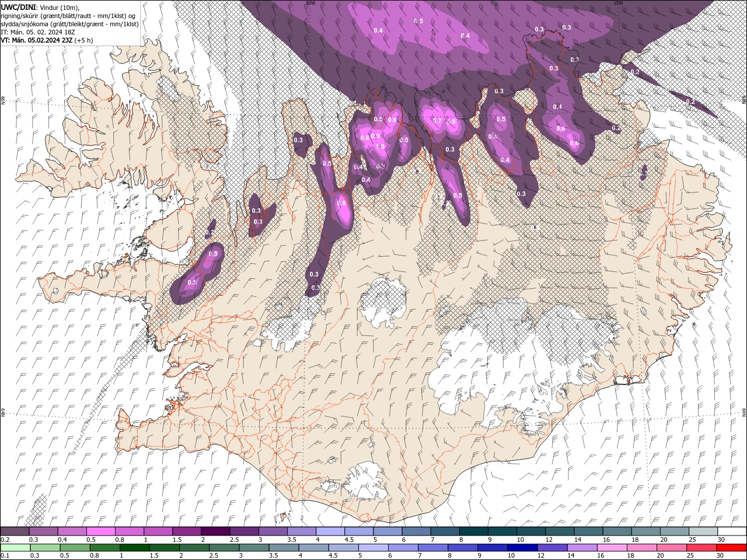Pick the darkest purple swatch labeled 2
The height and width of the screenshot is (560, 747).
click(215, 531)
